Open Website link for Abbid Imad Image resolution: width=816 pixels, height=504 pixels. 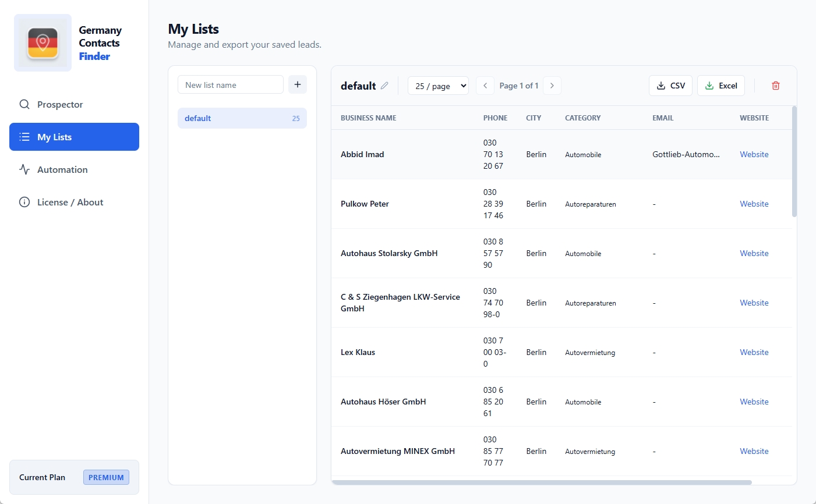coord(754,154)
